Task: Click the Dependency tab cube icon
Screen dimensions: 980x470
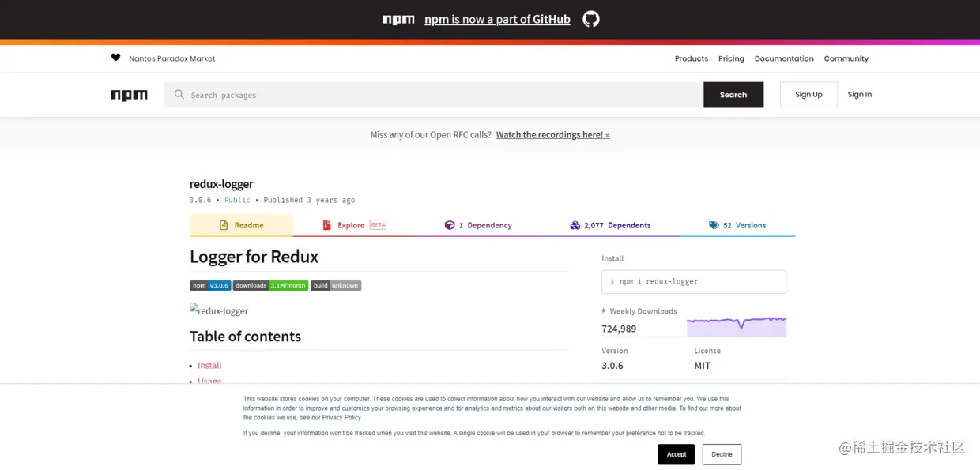Action: [x=450, y=225]
